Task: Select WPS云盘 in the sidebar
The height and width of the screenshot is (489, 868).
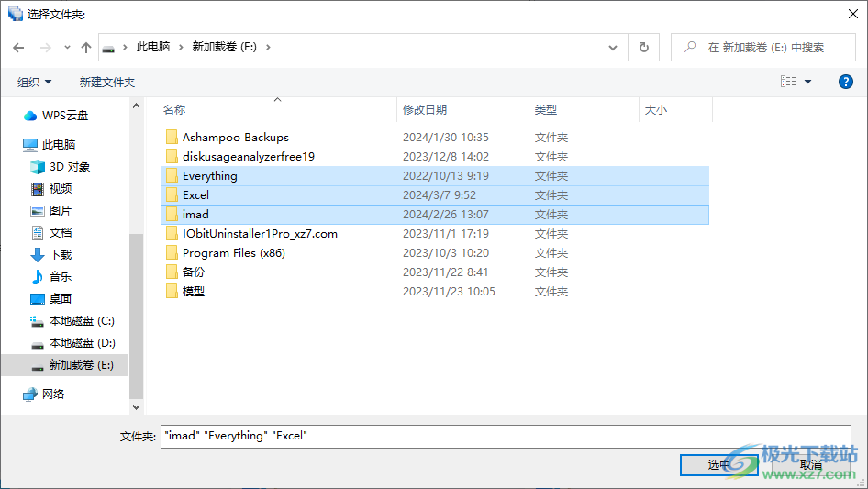Action: [55, 116]
